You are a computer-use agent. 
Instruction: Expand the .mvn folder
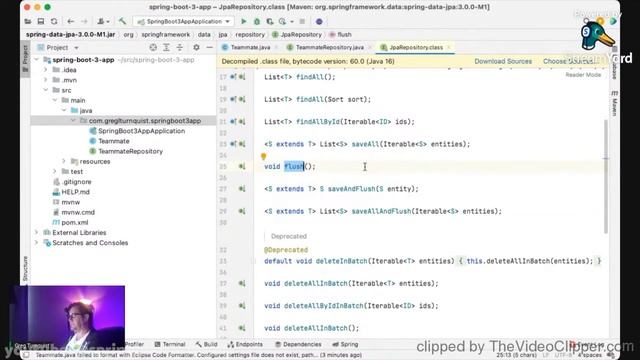pyautogui.click(x=46, y=80)
